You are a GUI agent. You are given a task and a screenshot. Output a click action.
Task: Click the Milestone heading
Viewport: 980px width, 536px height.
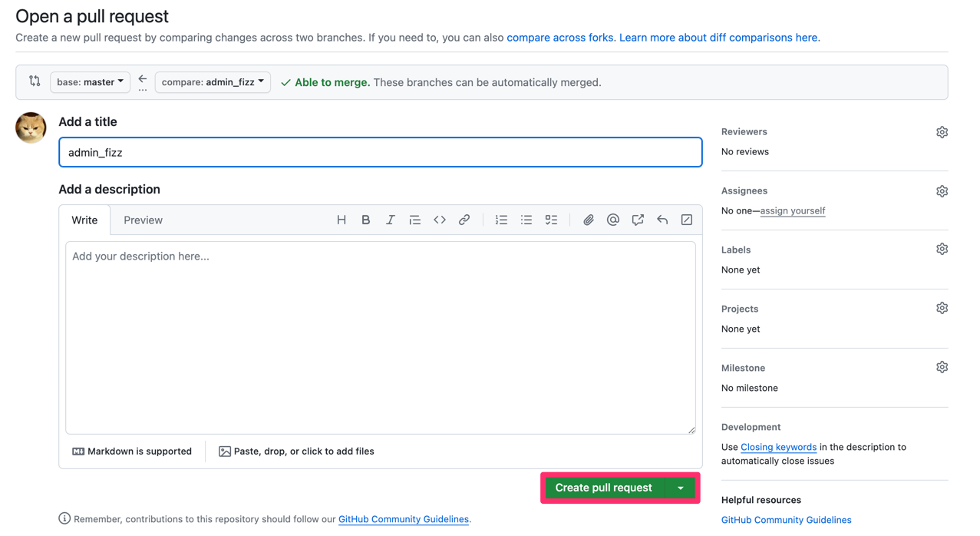(743, 368)
